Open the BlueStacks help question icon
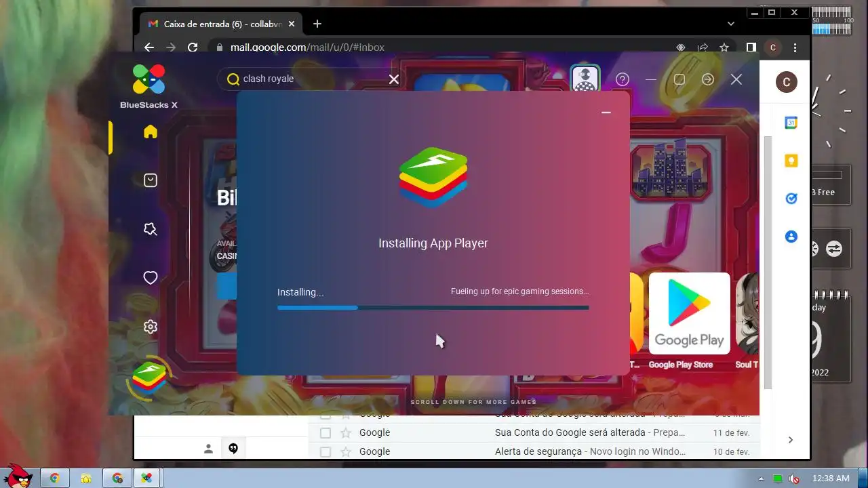 [623, 79]
